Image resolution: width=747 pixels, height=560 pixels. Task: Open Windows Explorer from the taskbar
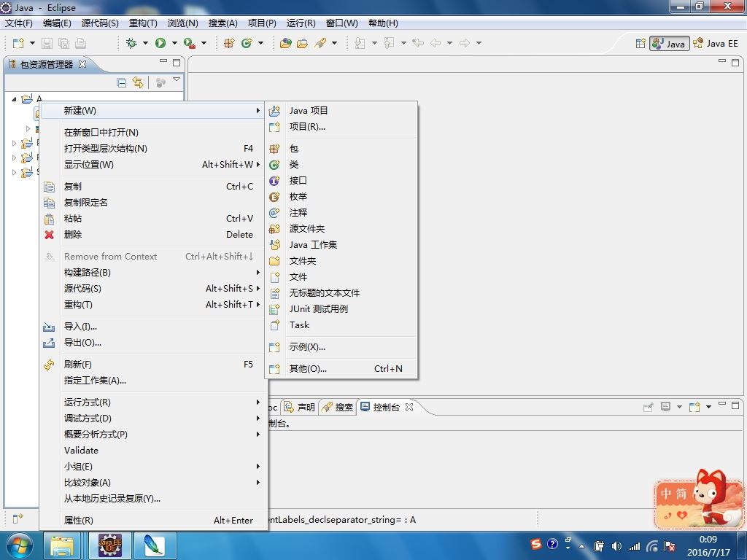[x=61, y=545]
